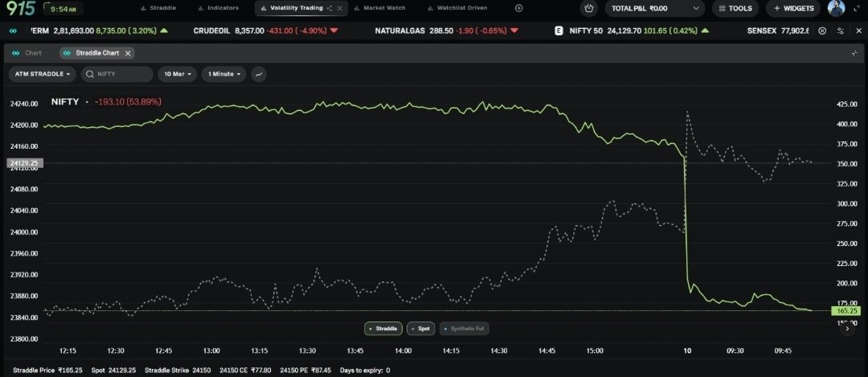Click the 915 logo
The width and height of the screenshot is (868, 377).
tap(21, 8)
